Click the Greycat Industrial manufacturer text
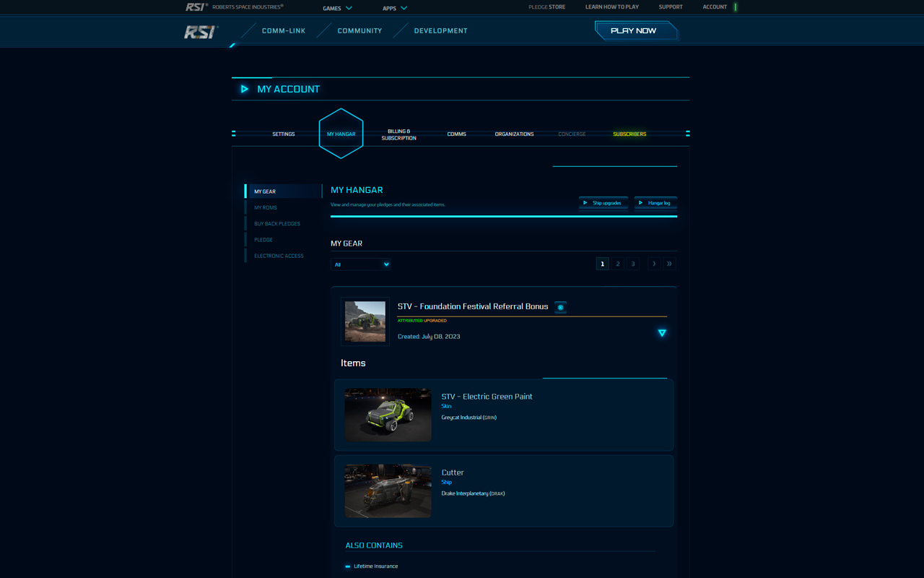The width and height of the screenshot is (924, 578). 469,418
